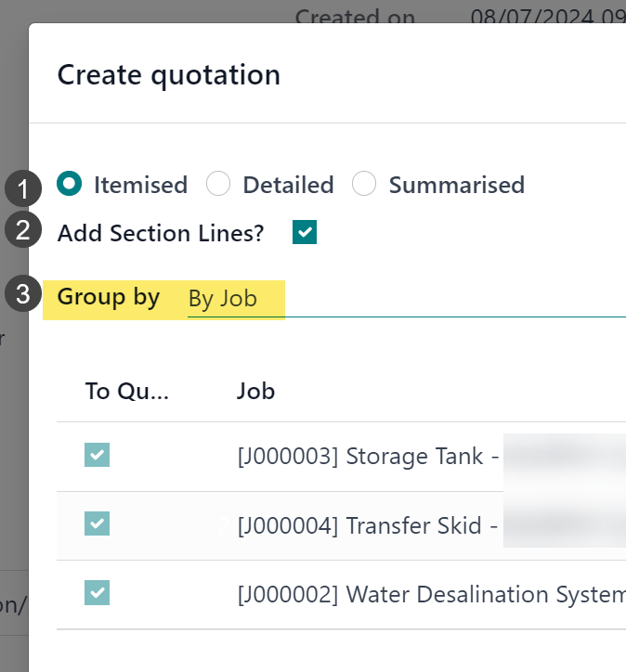This screenshot has width=626, height=672.
Task: Toggle the Add Section Lines checkbox
Action: (x=305, y=232)
